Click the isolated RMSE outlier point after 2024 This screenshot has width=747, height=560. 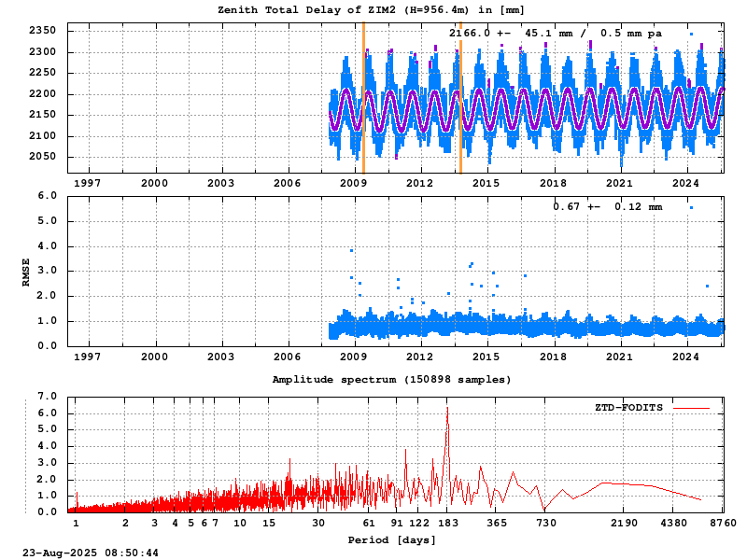(707, 287)
